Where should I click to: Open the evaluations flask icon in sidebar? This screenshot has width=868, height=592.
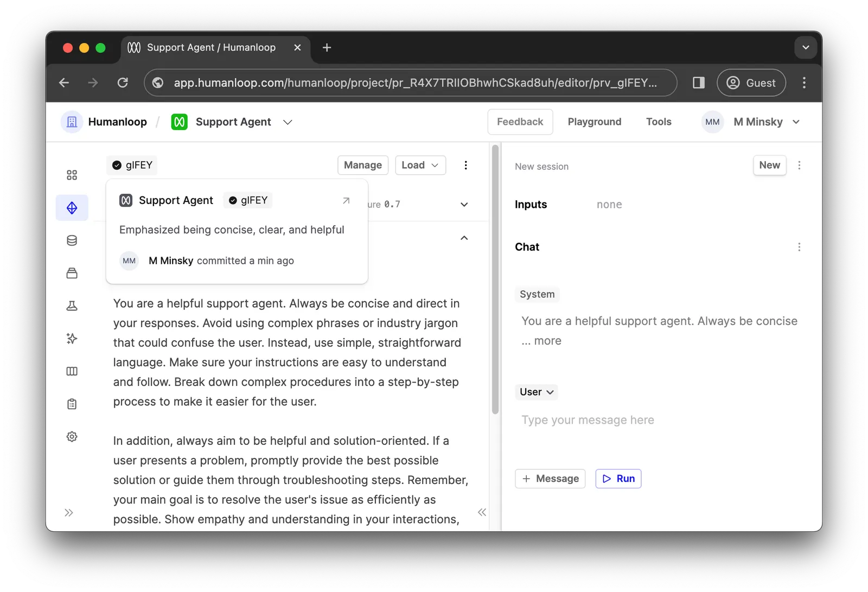[x=72, y=306]
